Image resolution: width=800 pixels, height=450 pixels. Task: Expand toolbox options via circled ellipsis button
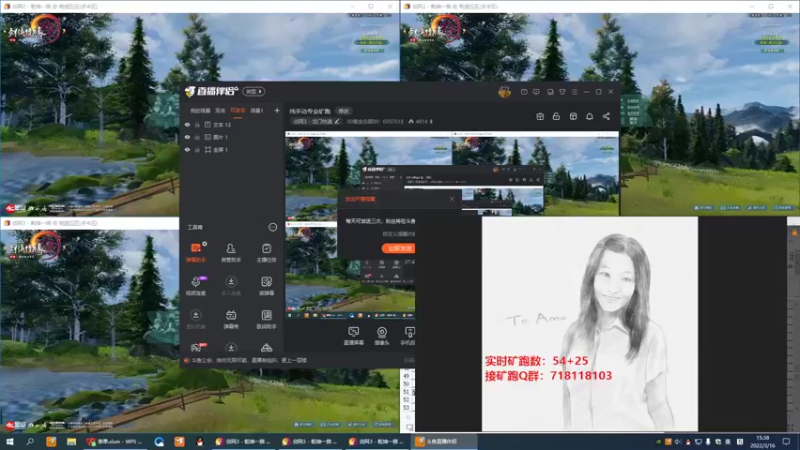272,227
